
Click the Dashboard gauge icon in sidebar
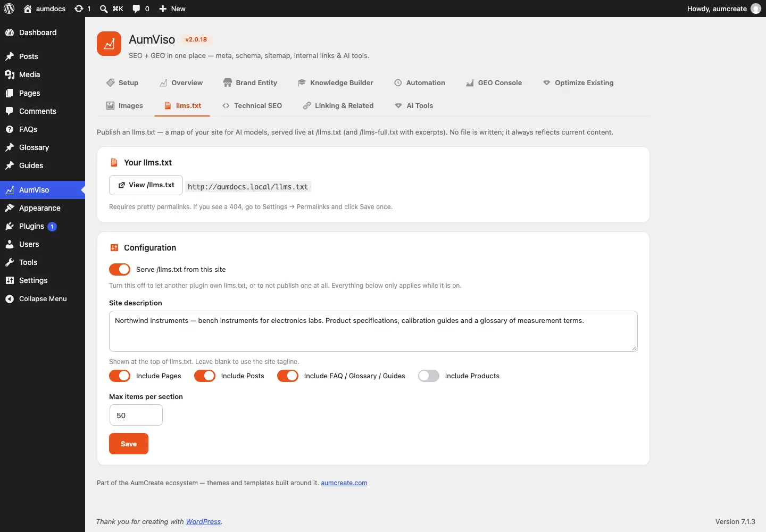coord(10,32)
